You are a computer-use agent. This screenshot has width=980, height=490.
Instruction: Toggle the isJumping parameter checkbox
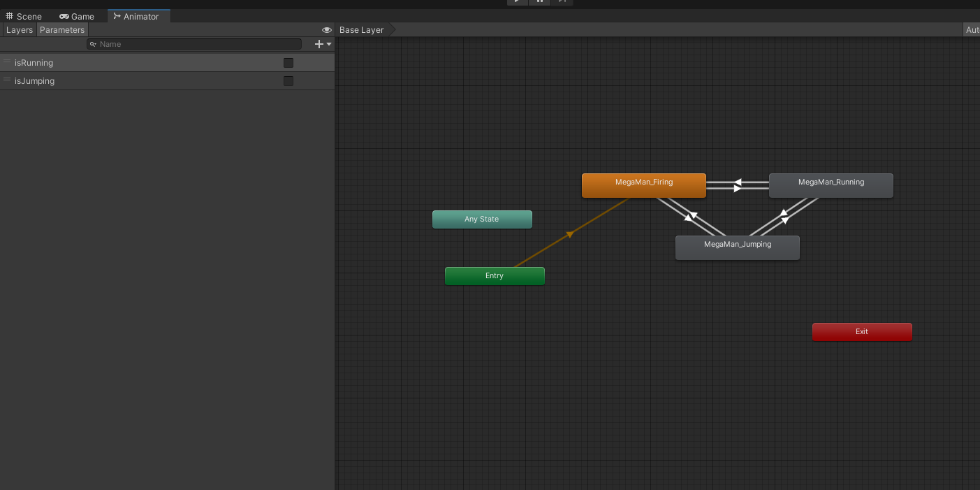[x=288, y=81]
